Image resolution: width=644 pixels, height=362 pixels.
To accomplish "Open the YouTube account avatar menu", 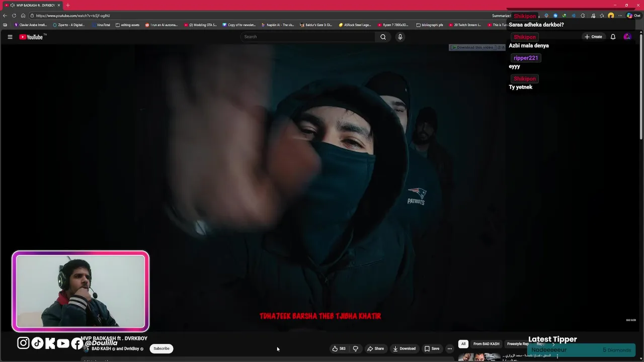I will coord(627,37).
